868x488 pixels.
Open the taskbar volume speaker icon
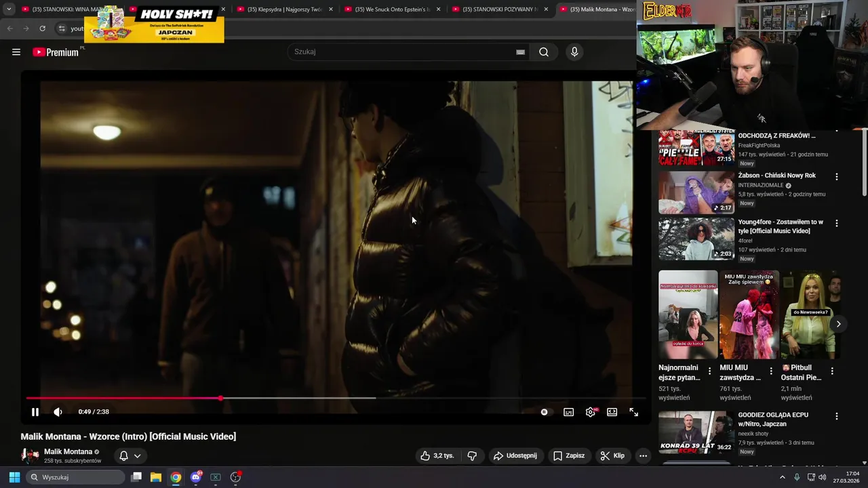click(x=822, y=477)
